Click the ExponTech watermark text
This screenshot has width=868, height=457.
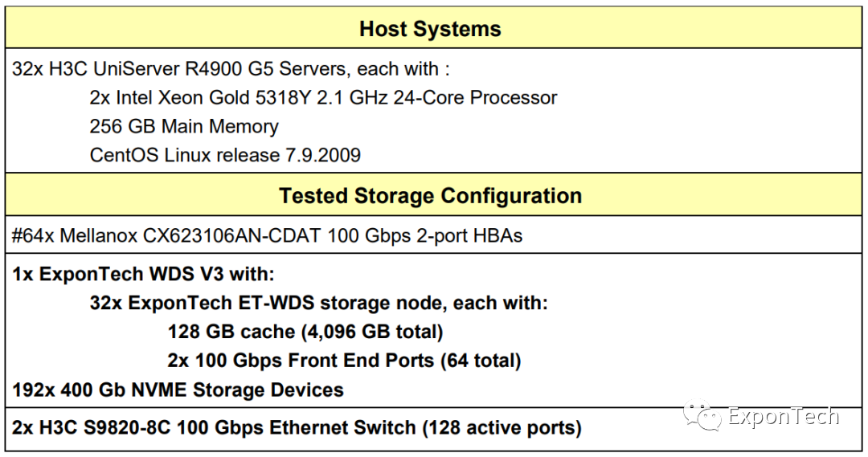click(783, 416)
